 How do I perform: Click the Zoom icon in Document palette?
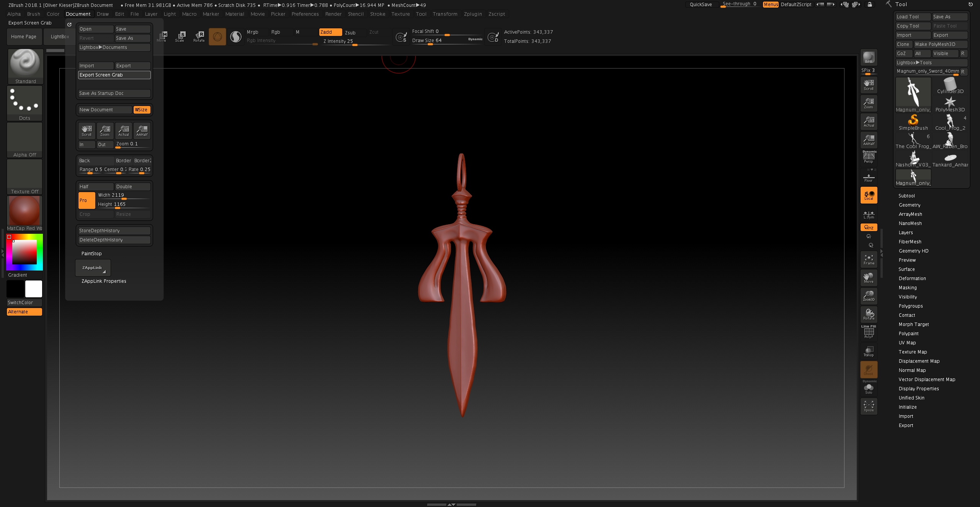pos(105,131)
